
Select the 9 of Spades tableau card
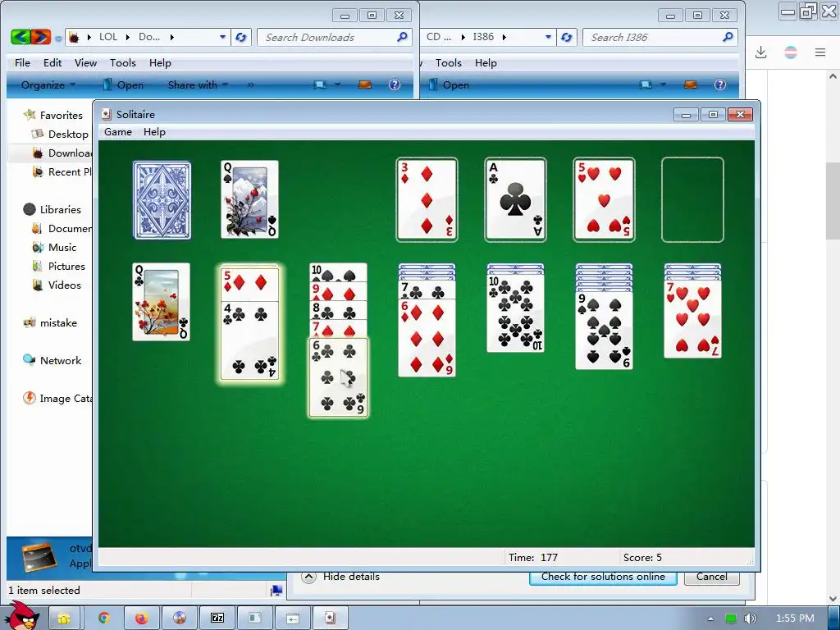604,331
